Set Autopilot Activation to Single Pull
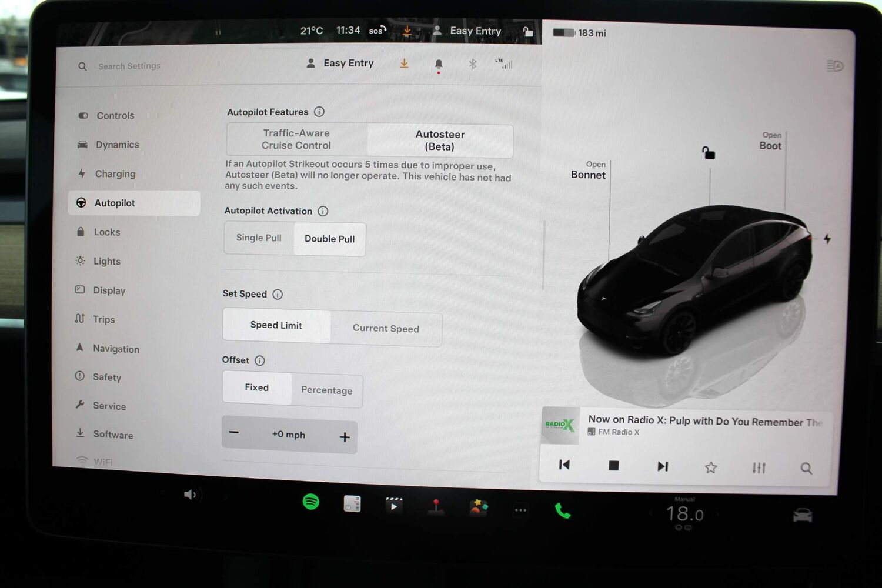The height and width of the screenshot is (588, 882). pyautogui.click(x=259, y=238)
